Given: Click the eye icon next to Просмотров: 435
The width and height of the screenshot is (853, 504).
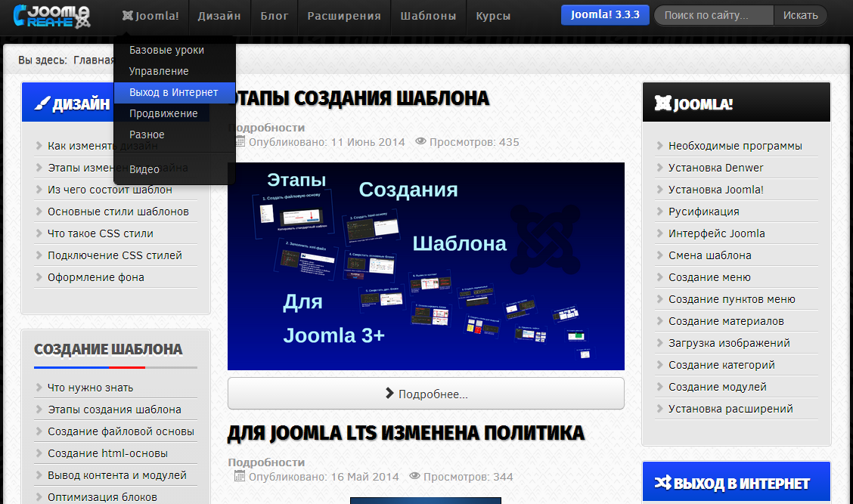Looking at the screenshot, I should pos(421,141).
